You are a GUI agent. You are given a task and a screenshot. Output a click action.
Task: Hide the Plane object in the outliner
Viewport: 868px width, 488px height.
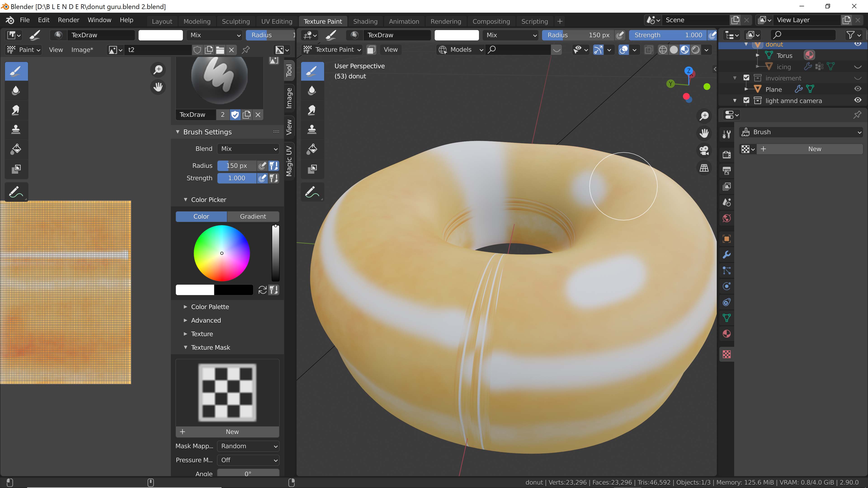(x=858, y=89)
